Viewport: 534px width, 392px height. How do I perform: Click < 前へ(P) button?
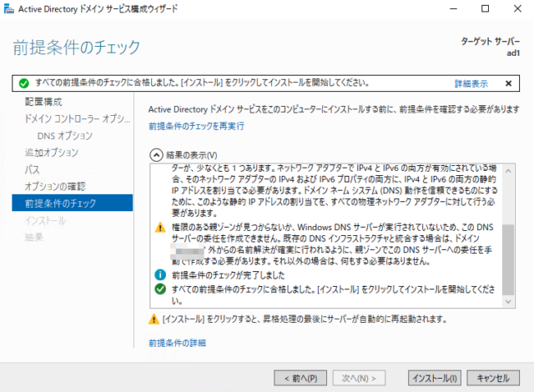300,378
